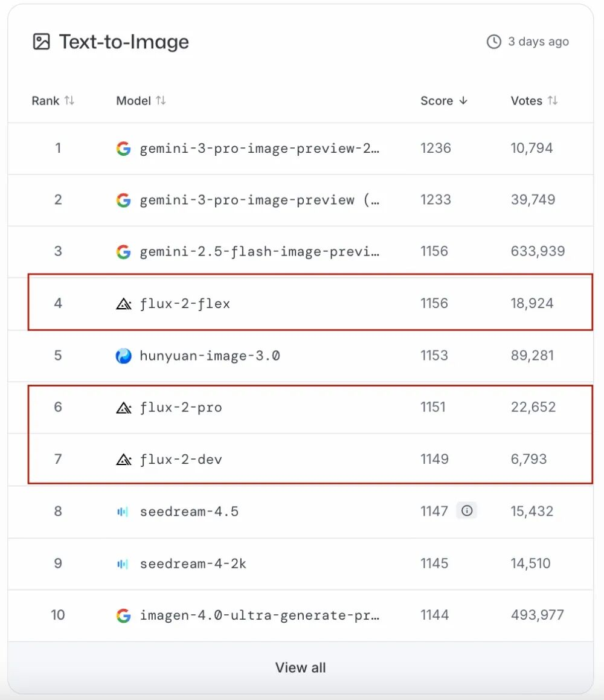This screenshot has width=604, height=700.
Task: Click the Black Forest Labs icon beside flux-2-pro
Action: 123,408
